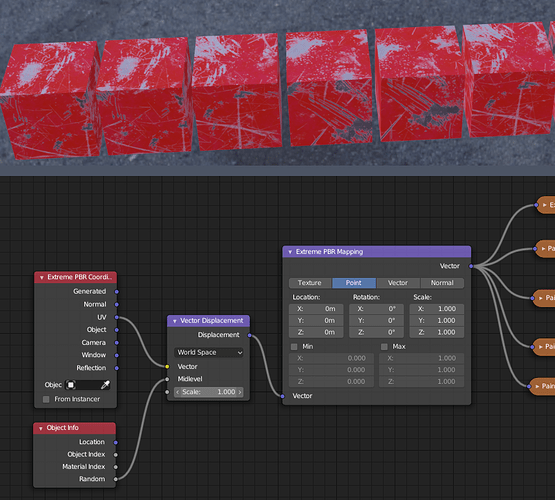Increase Scale value with right arrow
Image resolution: width=555 pixels, height=500 pixels.
240,392
